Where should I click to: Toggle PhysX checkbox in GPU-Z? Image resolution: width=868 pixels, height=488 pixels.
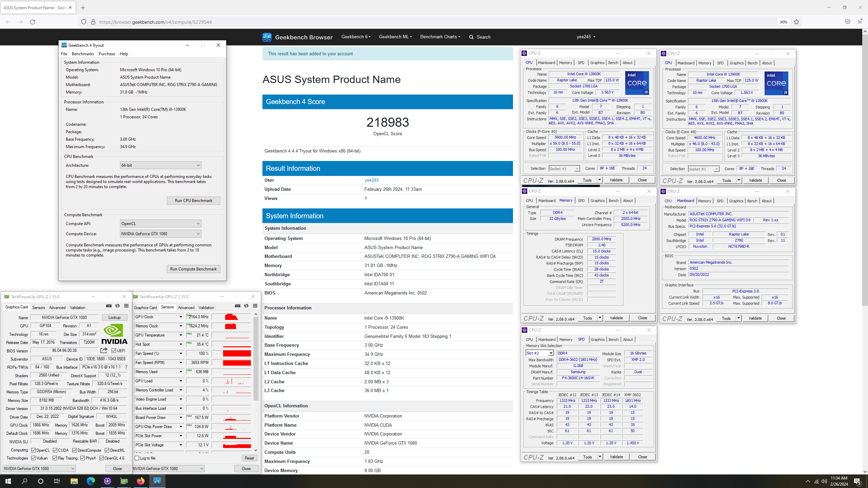83,458
